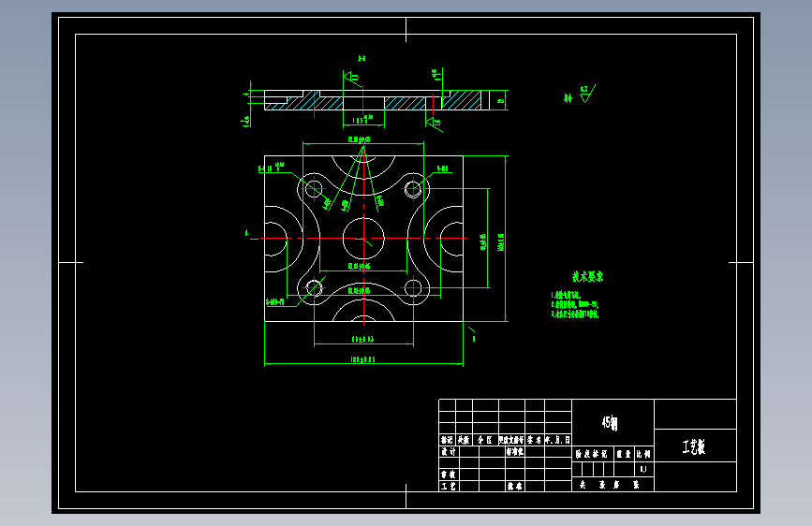Screen dimensions: 812x526
Task: Click the 比例 header cell
Action: (x=643, y=454)
